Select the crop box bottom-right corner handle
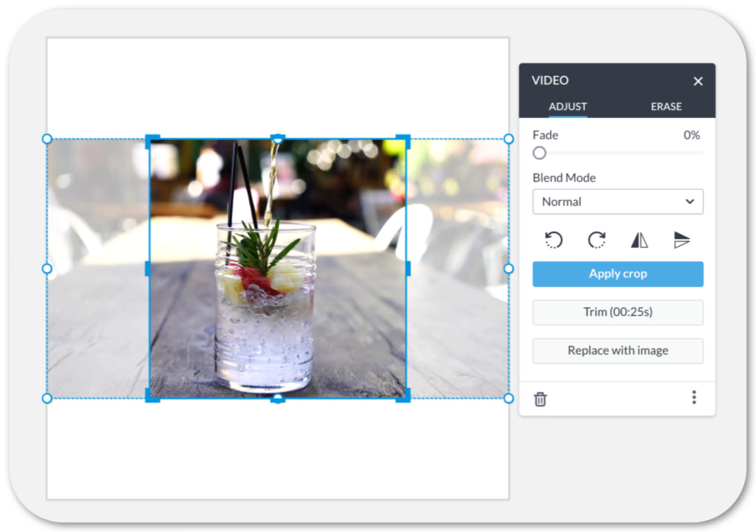The image size is (756, 532). [403, 396]
